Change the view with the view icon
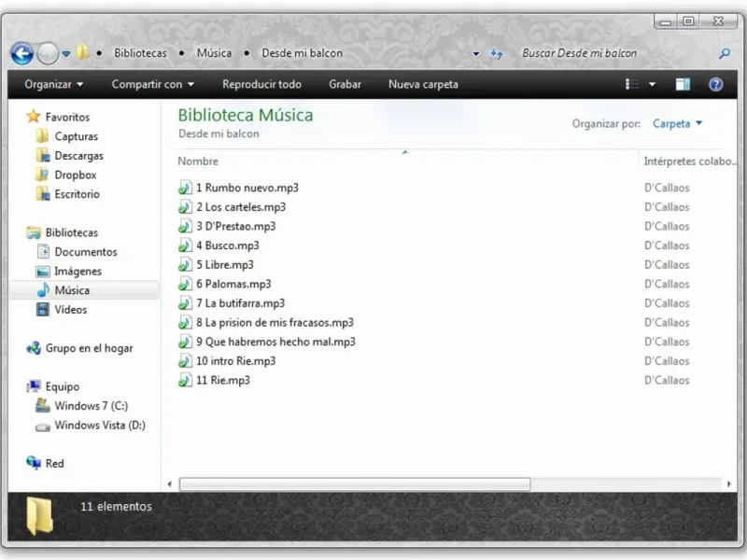The height and width of the screenshot is (560, 747). 632,84
